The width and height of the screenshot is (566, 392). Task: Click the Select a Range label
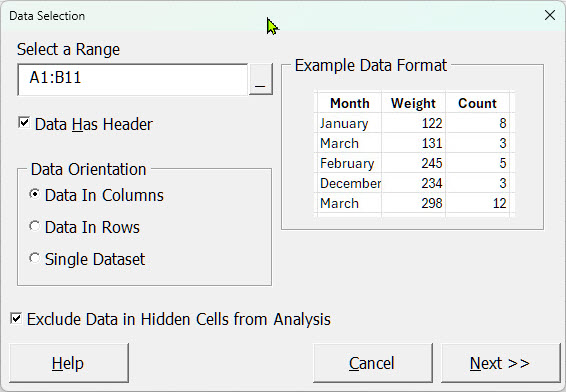point(68,49)
